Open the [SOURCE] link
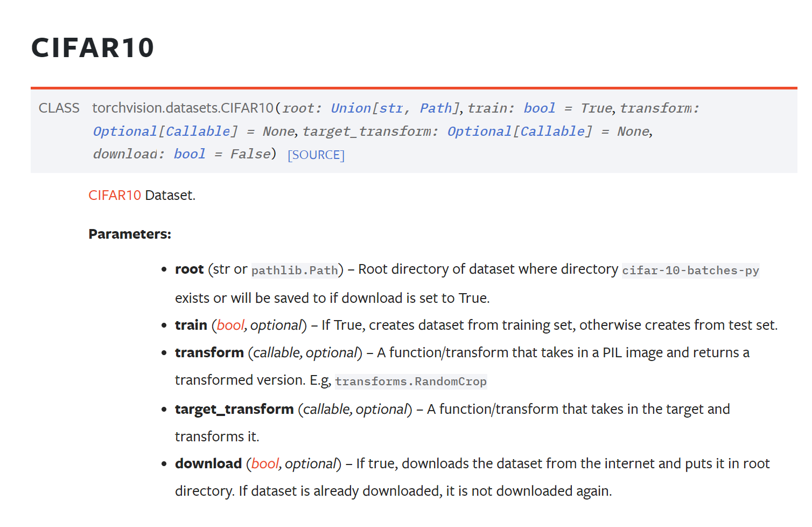Image resolution: width=812 pixels, height=527 pixels. [x=316, y=155]
